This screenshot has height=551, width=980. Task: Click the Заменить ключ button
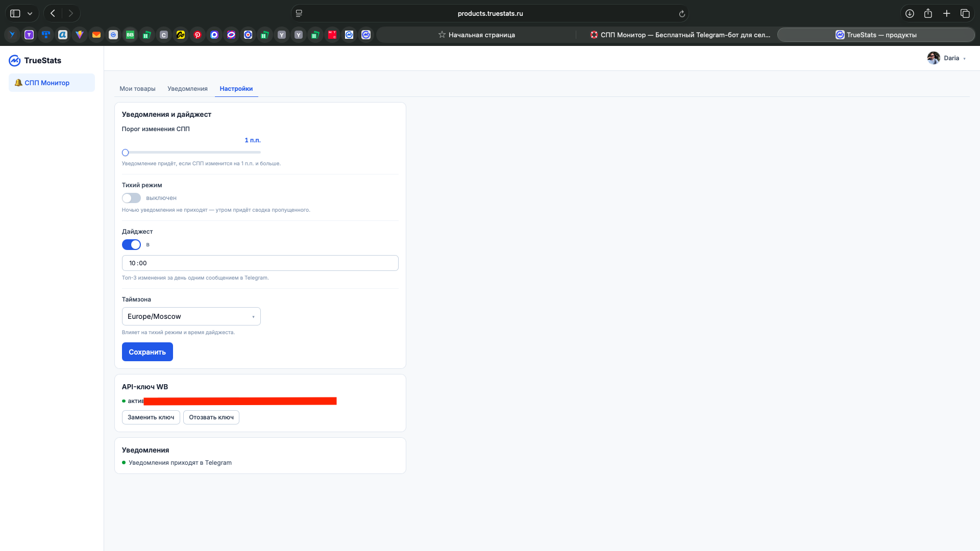[x=151, y=417]
